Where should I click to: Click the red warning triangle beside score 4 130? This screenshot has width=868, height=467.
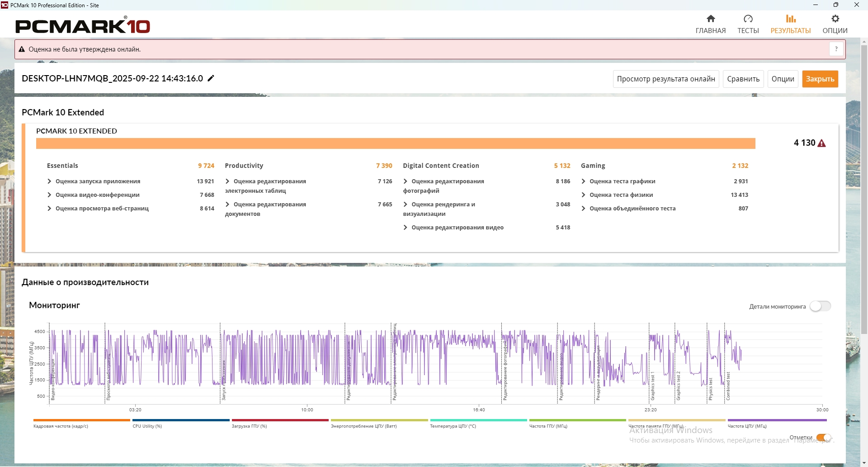tap(822, 143)
